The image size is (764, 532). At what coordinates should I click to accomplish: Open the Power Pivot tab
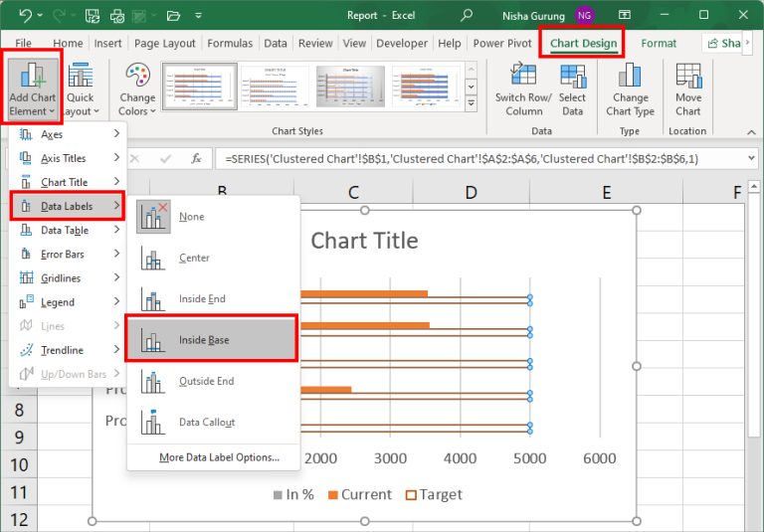click(502, 44)
